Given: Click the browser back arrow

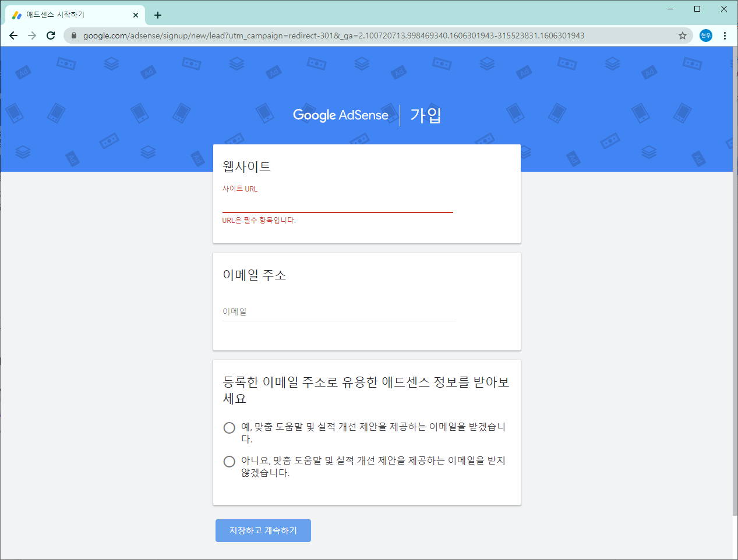Looking at the screenshot, I should click(13, 36).
